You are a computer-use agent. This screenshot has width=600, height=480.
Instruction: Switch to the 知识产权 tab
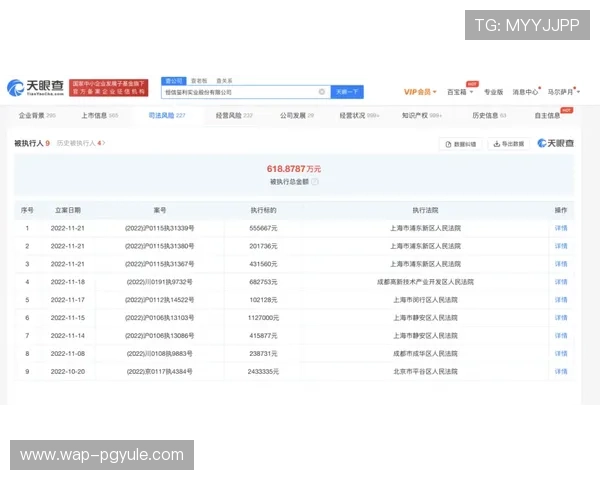(422, 115)
